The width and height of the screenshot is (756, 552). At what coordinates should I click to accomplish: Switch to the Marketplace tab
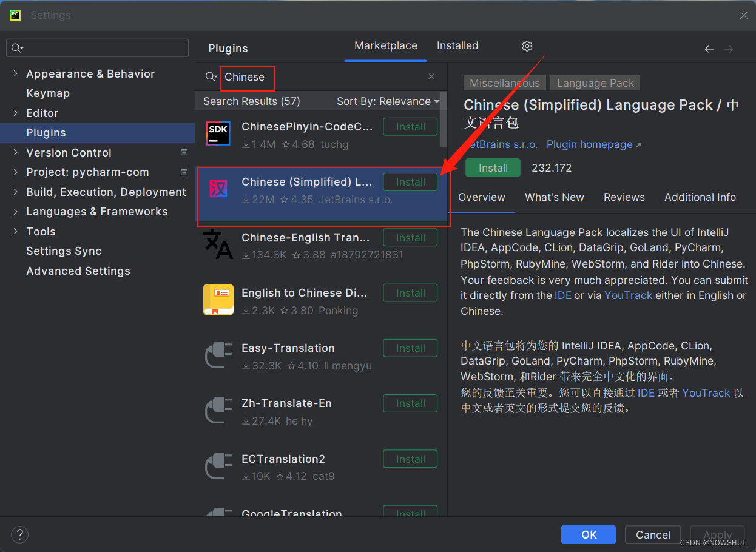pos(386,46)
